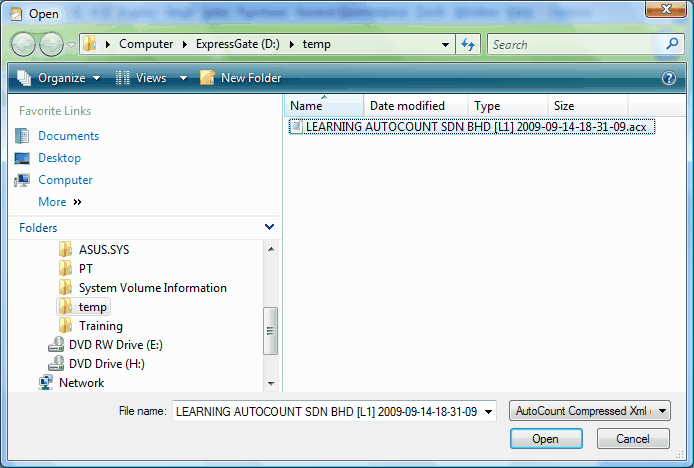This screenshot has height=468, width=694.
Task: Click the folders tree scrollbar thumb
Action: [x=270, y=331]
